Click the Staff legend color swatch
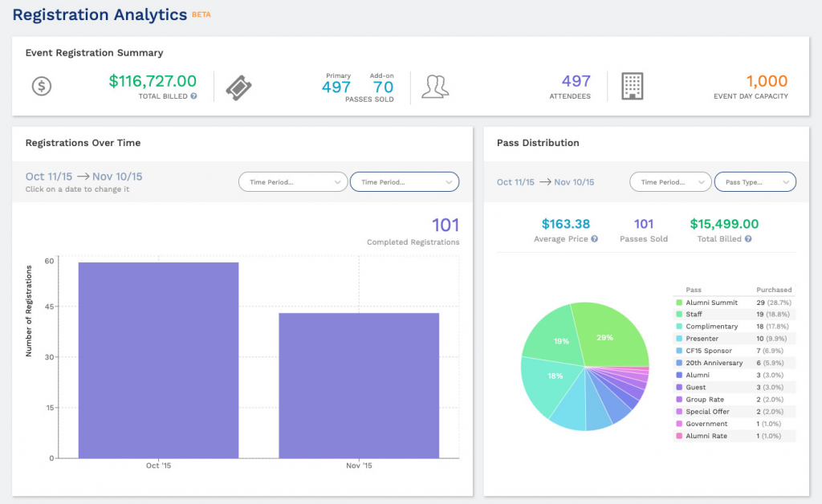The height and width of the screenshot is (504, 822). pos(679,315)
